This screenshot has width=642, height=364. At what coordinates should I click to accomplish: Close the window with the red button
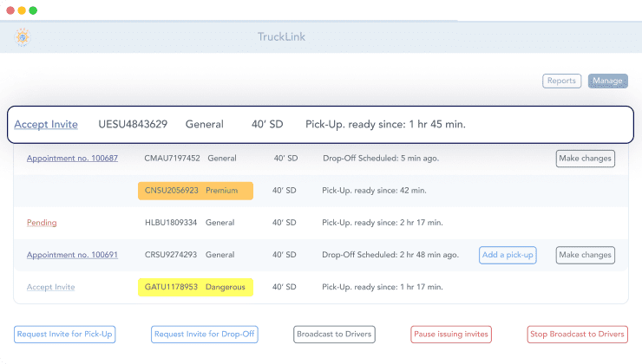point(10,10)
